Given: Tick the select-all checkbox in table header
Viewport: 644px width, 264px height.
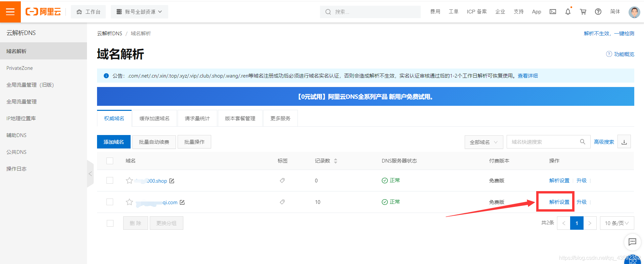Looking at the screenshot, I should pyautogui.click(x=110, y=161).
